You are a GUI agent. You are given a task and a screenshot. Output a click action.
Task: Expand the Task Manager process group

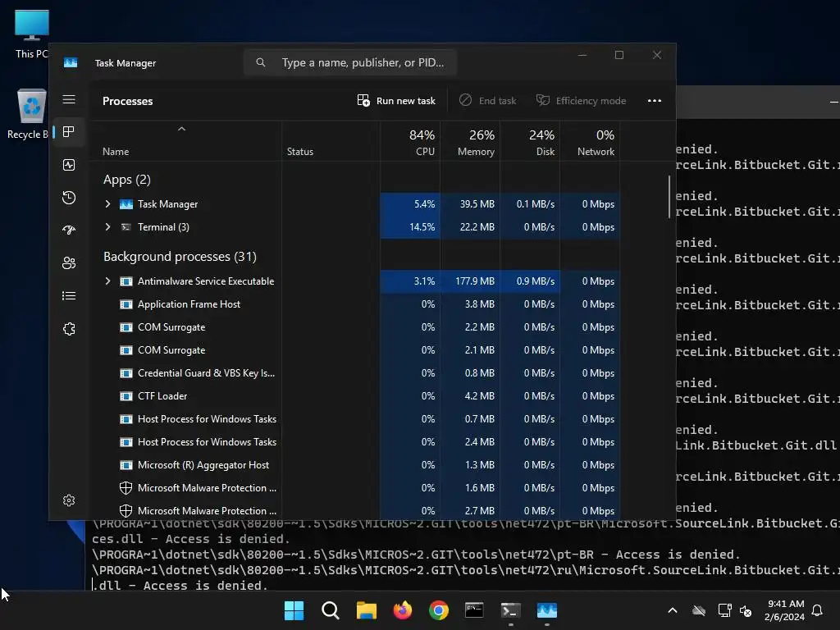pos(107,204)
